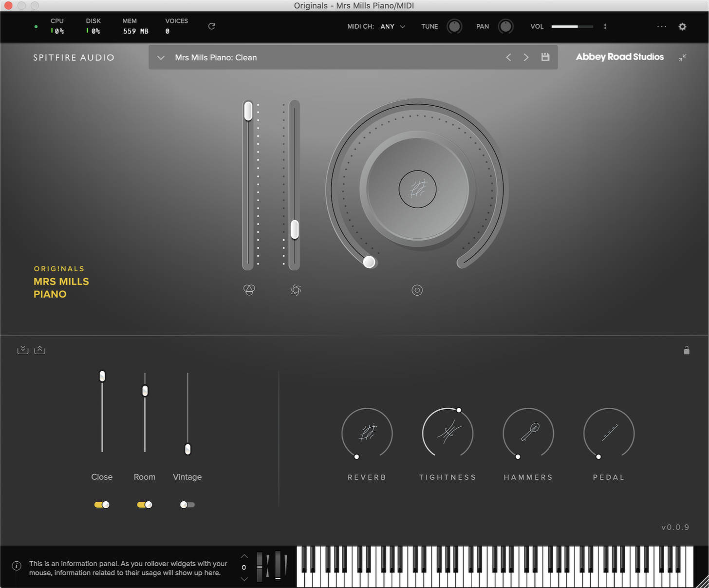This screenshot has height=588, width=709.
Task: Click the HAMMERS knob
Action: pyautogui.click(x=528, y=433)
